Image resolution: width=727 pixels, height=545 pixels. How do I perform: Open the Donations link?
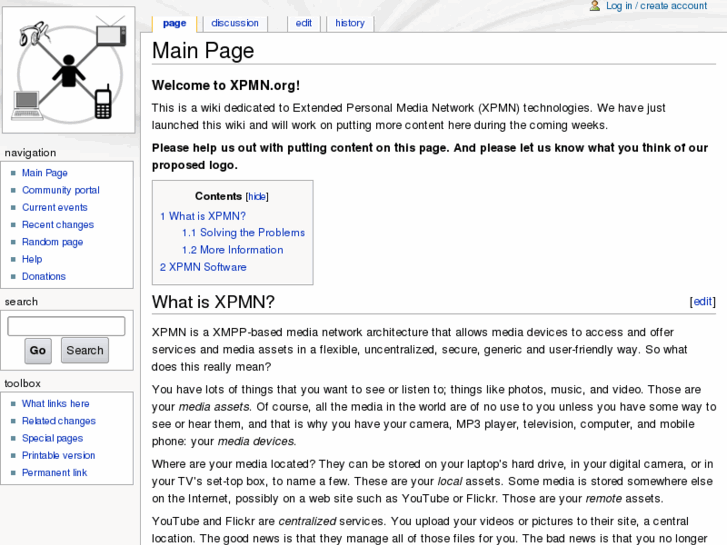(x=44, y=276)
